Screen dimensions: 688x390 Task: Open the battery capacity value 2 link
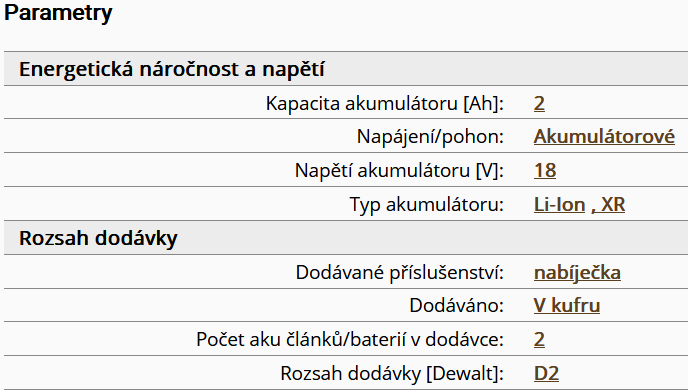[x=539, y=104]
